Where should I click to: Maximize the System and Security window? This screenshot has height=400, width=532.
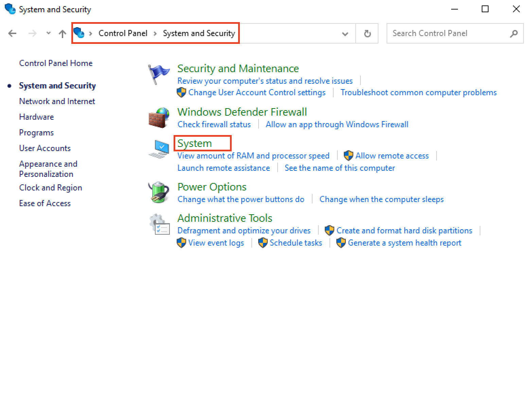pos(485,9)
